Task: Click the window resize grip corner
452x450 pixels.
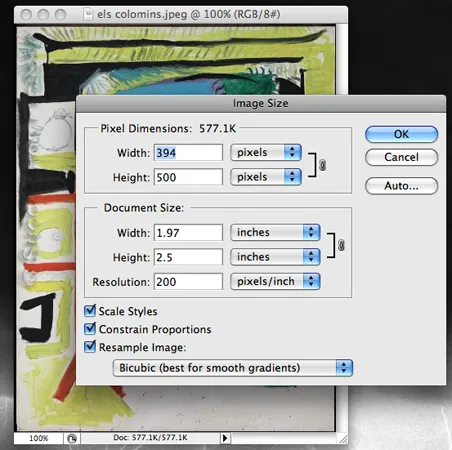Action: 343,439
